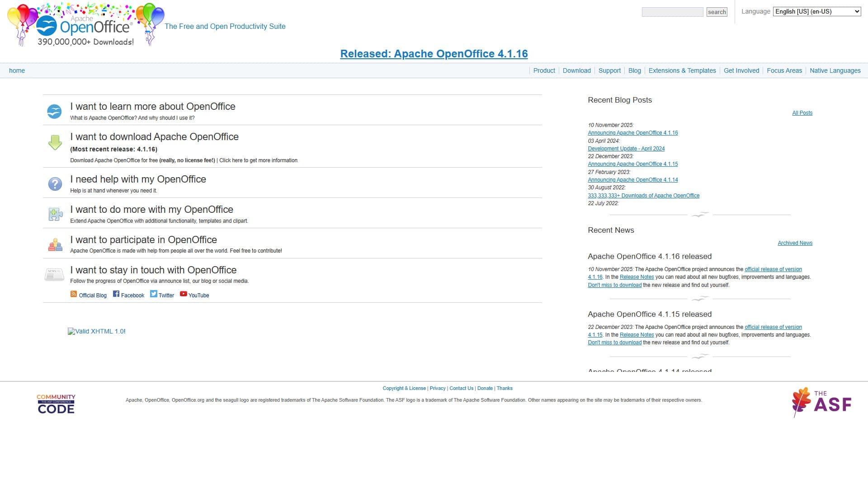Click 'Apache OpenOffice 4.1.16 released' heading
Viewport: 868px width, 488px height.
(650, 256)
